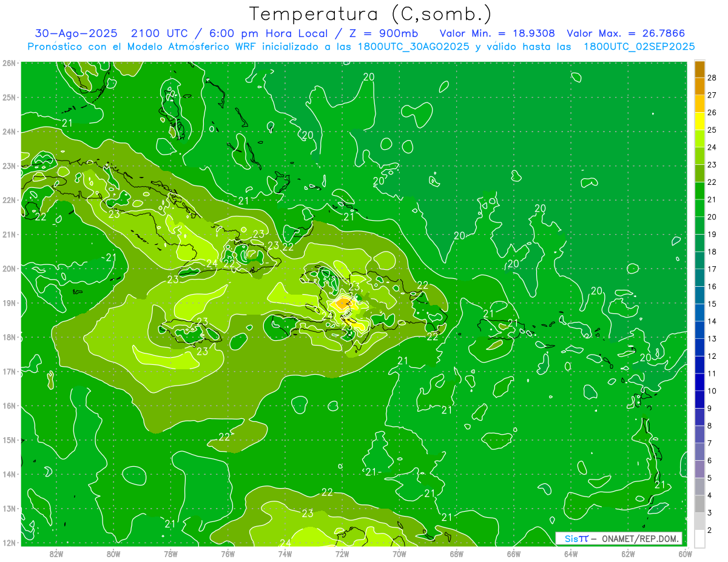This screenshot has width=728, height=562.
Task: Click legend value '2' on color scale
Action: tap(710, 530)
